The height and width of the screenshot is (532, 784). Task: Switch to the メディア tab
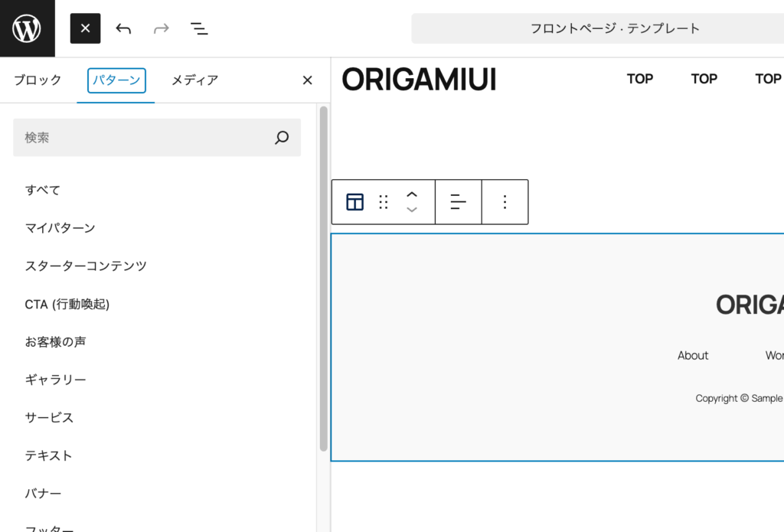point(194,80)
